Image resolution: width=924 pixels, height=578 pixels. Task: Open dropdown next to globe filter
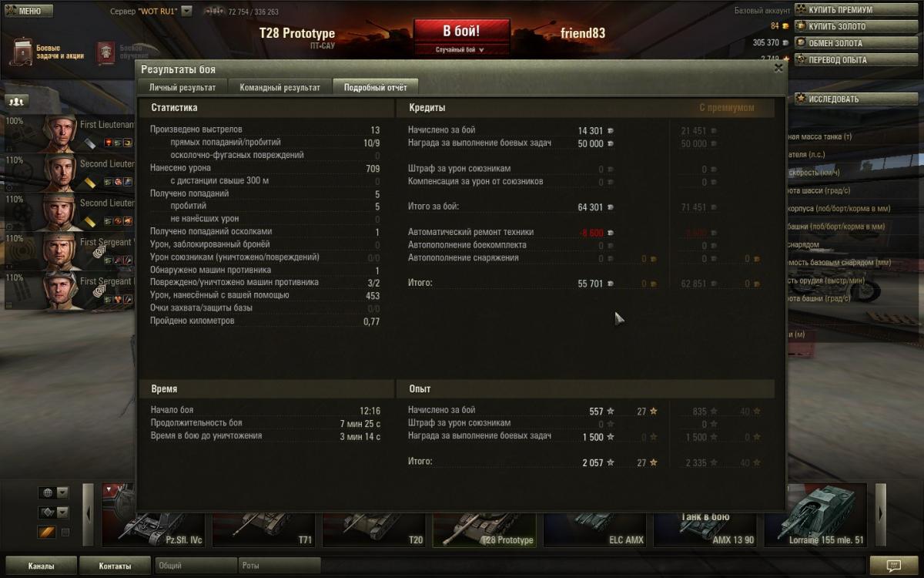click(62, 492)
